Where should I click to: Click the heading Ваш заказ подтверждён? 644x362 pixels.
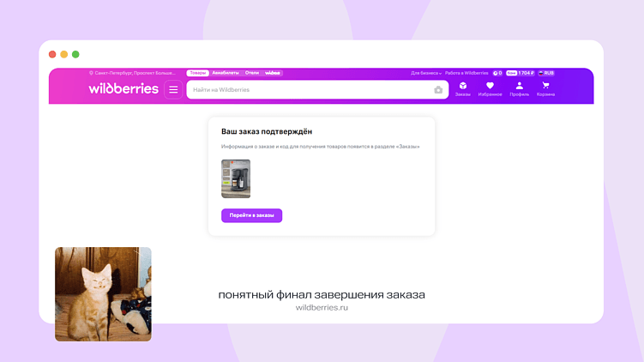(267, 131)
